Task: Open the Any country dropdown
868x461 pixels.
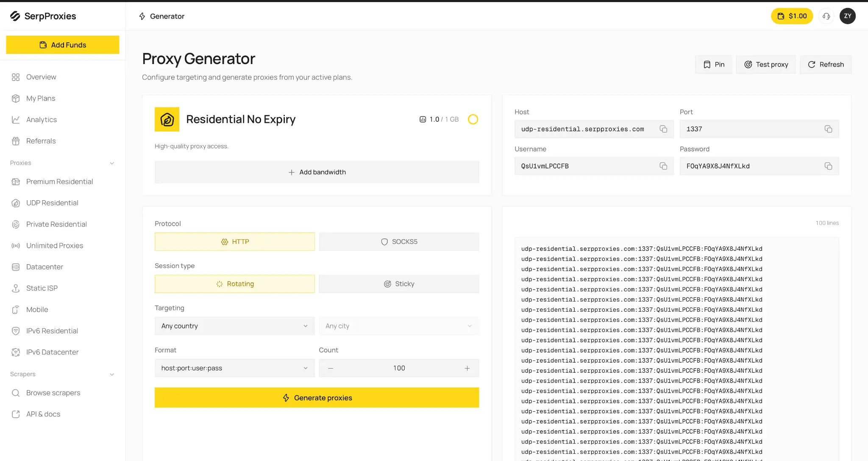Action: click(234, 326)
